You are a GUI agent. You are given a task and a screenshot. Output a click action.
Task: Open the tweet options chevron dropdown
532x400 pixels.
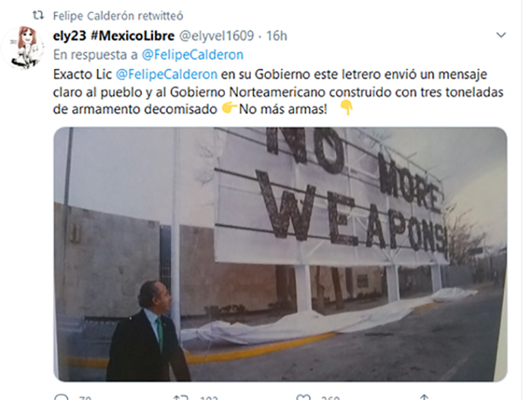point(501,35)
